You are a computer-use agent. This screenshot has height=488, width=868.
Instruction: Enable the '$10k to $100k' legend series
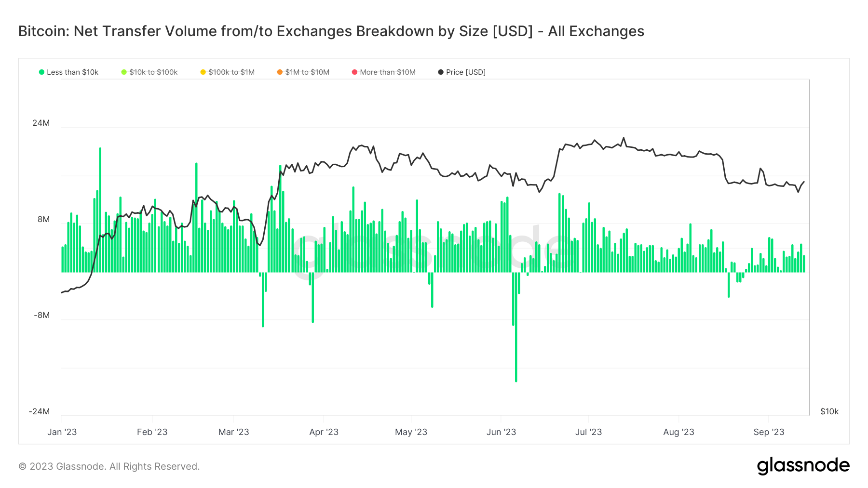[x=153, y=72]
